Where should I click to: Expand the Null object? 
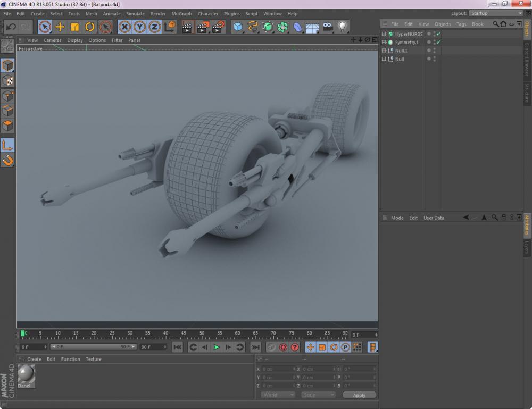pyautogui.click(x=384, y=59)
